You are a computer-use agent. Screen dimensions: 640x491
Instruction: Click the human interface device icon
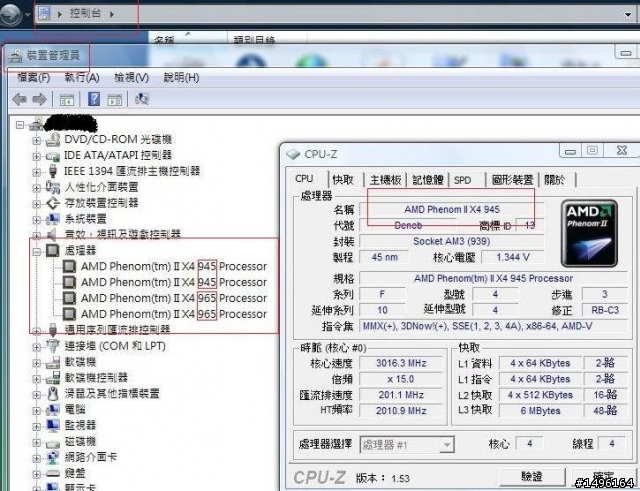53,187
